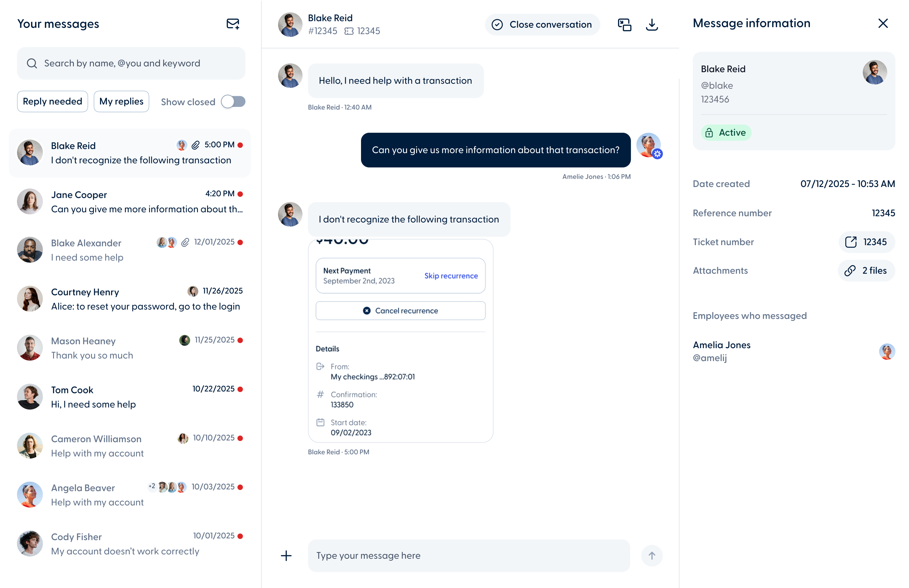Viewport: 909px width, 588px height.
Task: Cancel the recurring payment
Action: click(x=400, y=311)
